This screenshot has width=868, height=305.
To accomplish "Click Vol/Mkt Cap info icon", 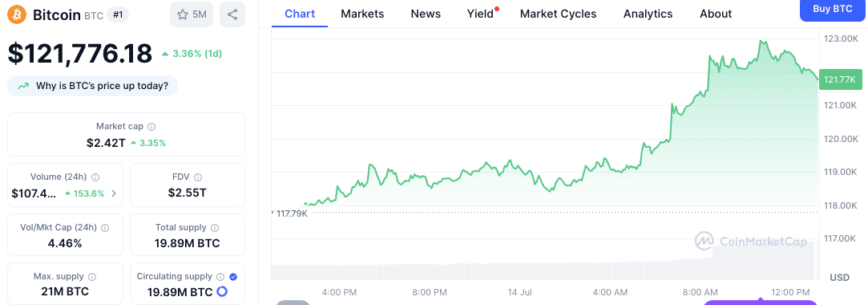I will click(105, 227).
